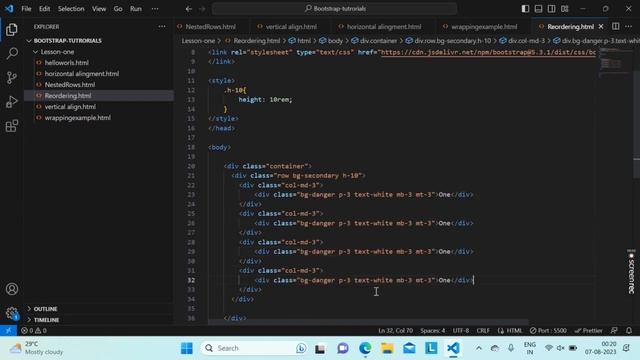Image resolution: width=640 pixels, height=360 pixels.
Task: Go forward with the navigation arrow
Action: click(x=202, y=9)
